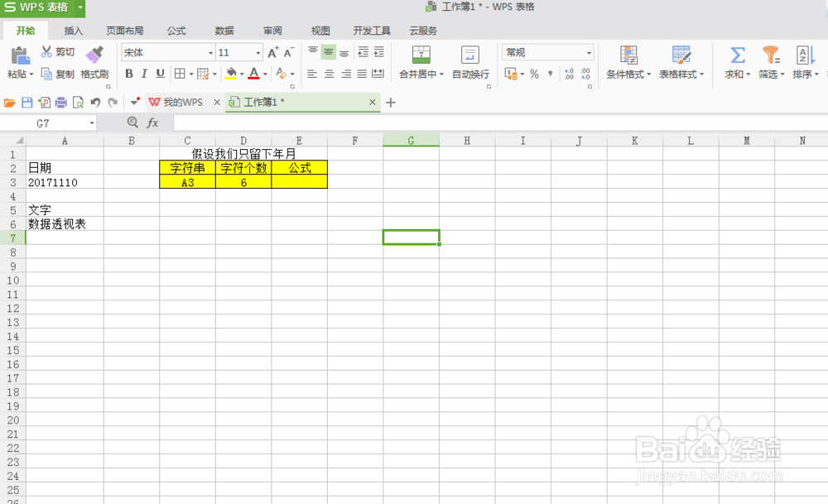This screenshot has width=828, height=504.
Task: Open the 云服务 ribbon tab
Action: pyautogui.click(x=423, y=31)
